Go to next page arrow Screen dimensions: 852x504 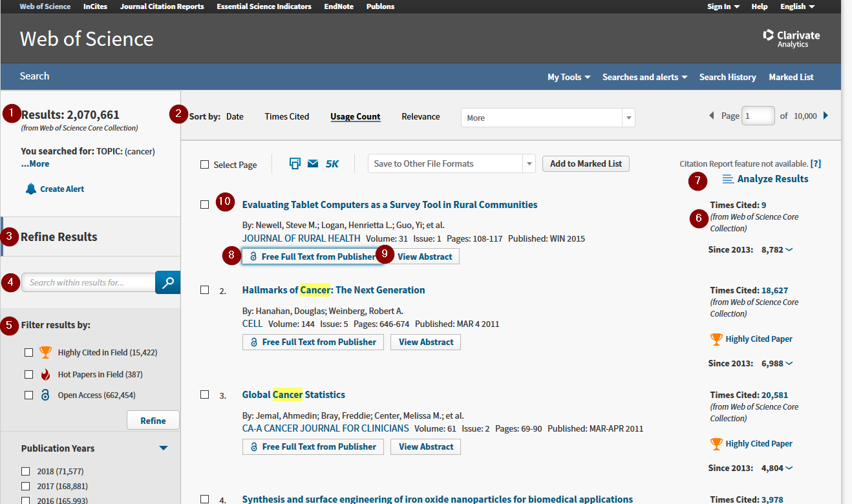click(825, 116)
